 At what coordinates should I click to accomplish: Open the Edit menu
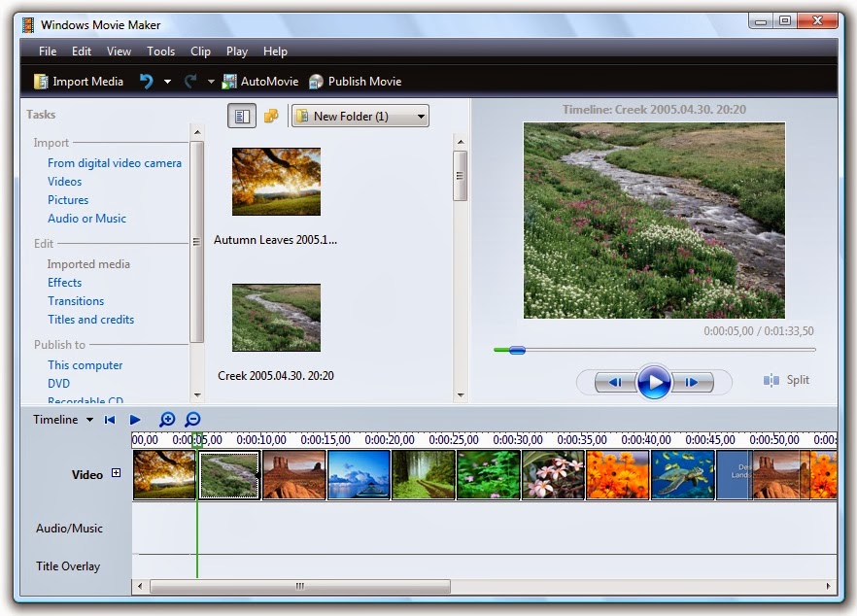pyautogui.click(x=82, y=51)
